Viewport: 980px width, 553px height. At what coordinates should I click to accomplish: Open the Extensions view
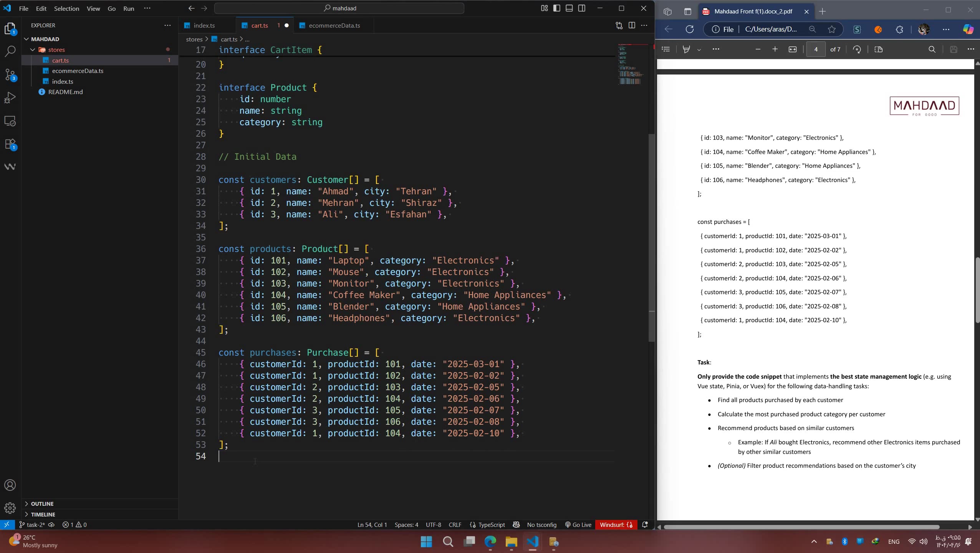[10, 144]
